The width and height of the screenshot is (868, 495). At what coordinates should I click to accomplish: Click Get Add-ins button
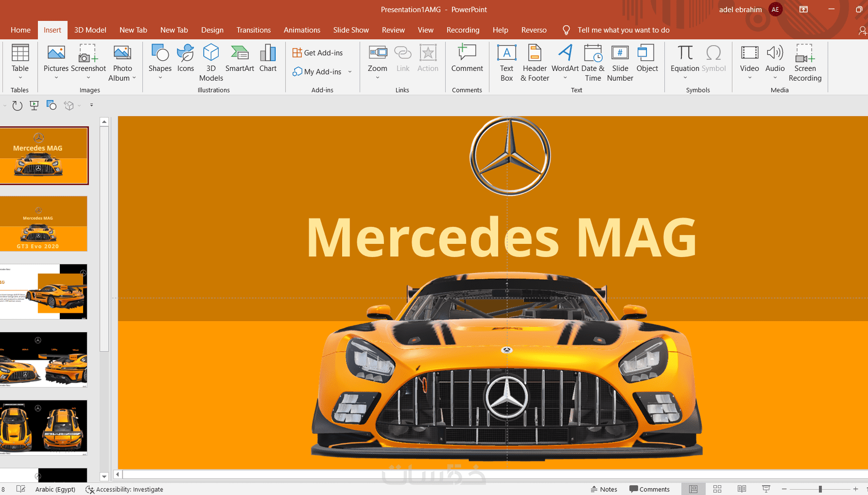click(318, 53)
